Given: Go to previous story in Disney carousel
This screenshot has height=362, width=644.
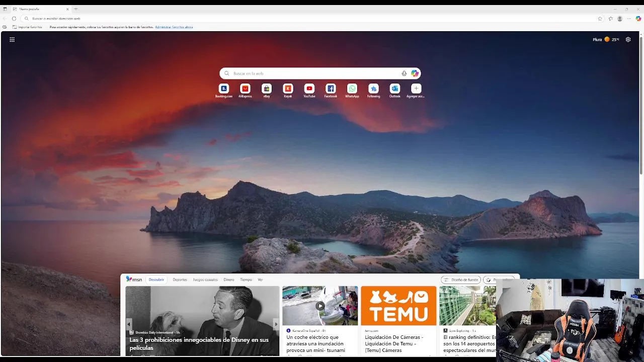Looking at the screenshot, I should 129,324.
